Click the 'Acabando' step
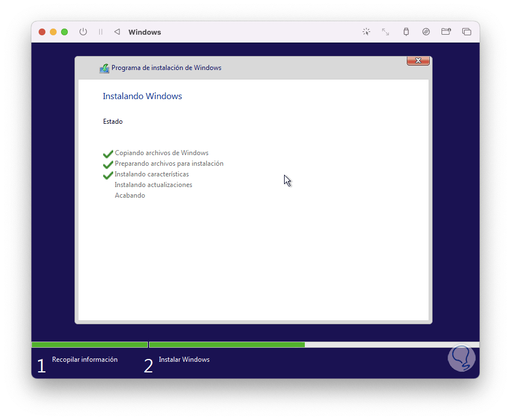 tap(129, 195)
